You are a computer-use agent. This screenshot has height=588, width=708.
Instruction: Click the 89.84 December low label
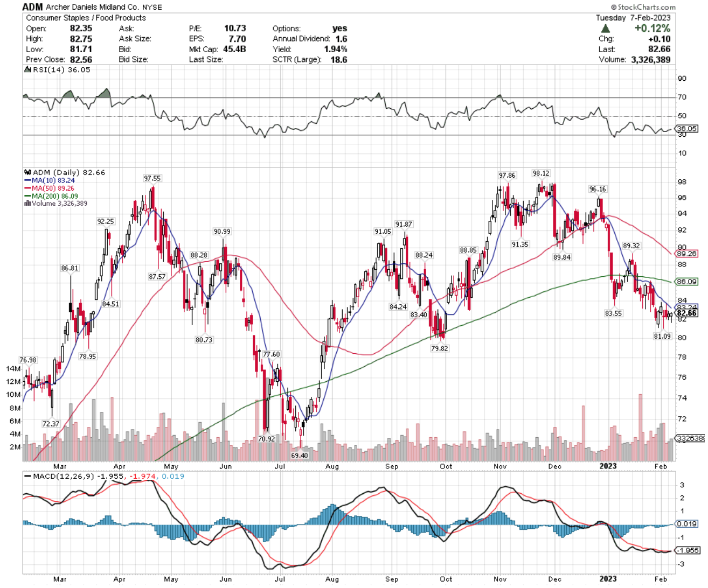pyautogui.click(x=562, y=257)
